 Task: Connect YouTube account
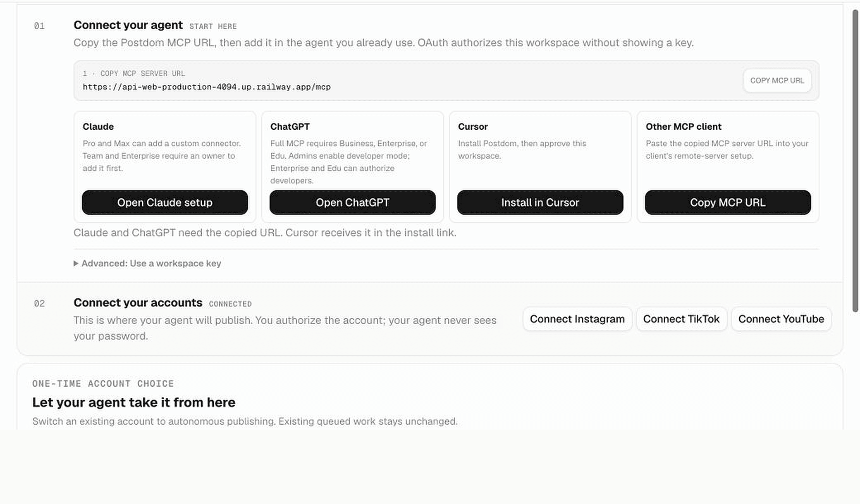point(781,319)
